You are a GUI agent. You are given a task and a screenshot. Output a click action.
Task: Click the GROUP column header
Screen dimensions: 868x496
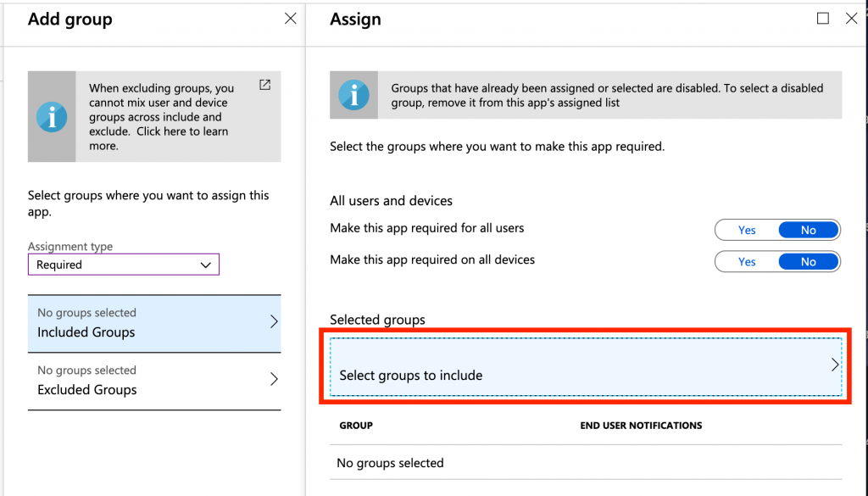(x=356, y=425)
